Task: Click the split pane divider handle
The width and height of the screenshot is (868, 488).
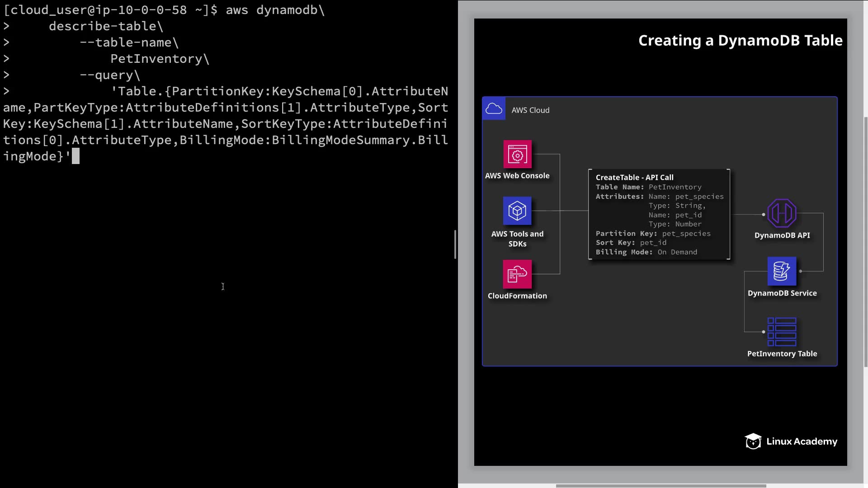Action: [455, 244]
